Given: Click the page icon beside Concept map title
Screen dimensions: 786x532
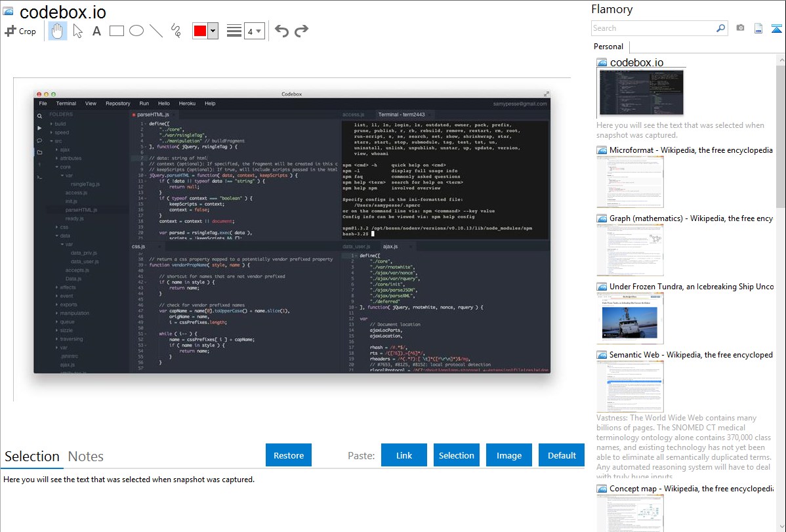Looking at the screenshot, I should (x=602, y=488).
